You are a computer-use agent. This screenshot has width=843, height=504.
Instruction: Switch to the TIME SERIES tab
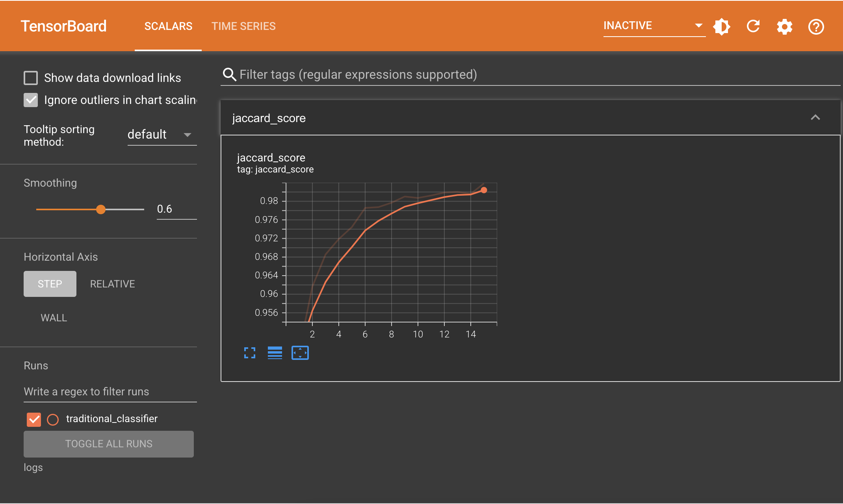[x=243, y=25]
